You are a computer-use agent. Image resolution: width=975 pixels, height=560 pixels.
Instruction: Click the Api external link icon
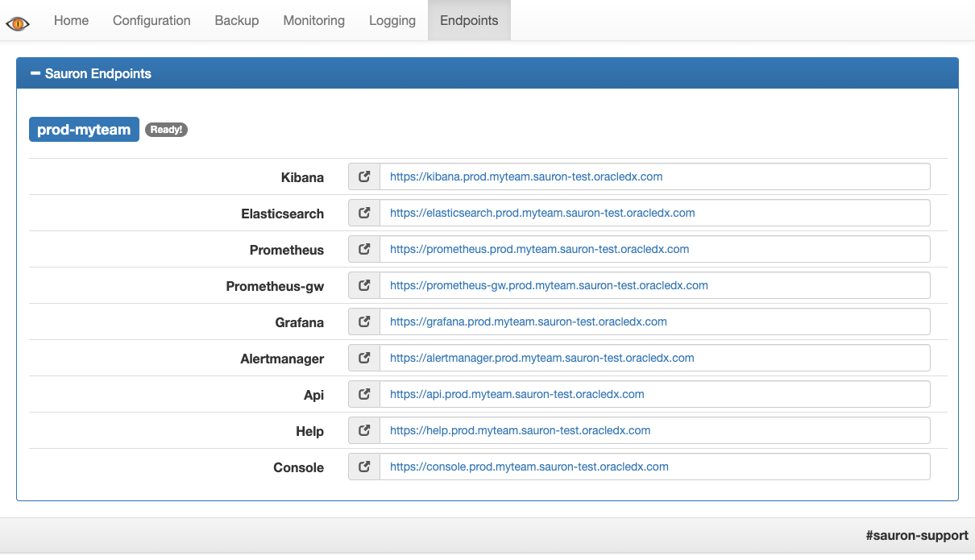point(363,393)
